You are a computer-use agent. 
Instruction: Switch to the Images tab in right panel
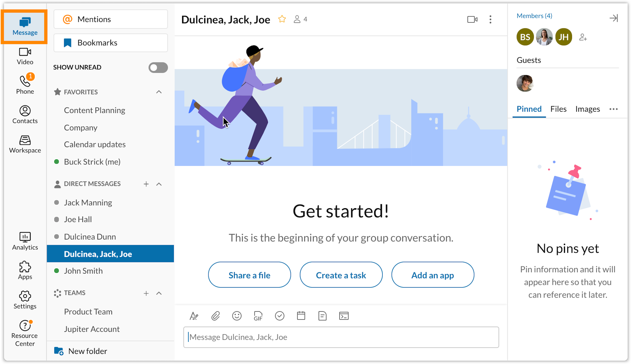(587, 109)
